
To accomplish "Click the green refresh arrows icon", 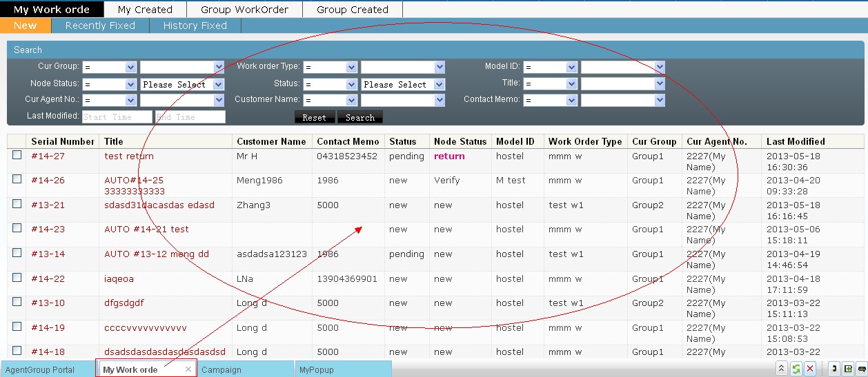I will [796, 369].
